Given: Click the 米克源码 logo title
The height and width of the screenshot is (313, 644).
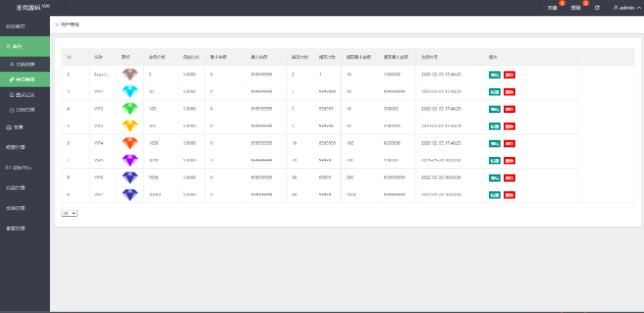Looking at the screenshot, I should pos(33,8).
